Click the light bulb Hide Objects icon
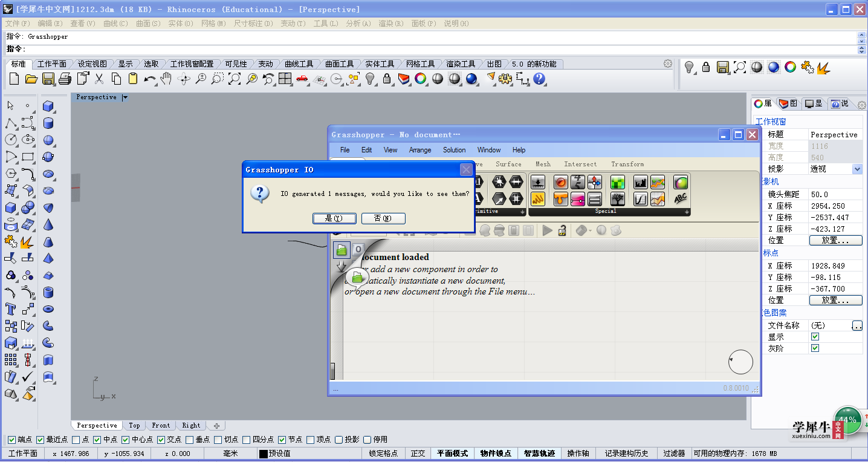The image size is (868, 462). tap(370, 79)
